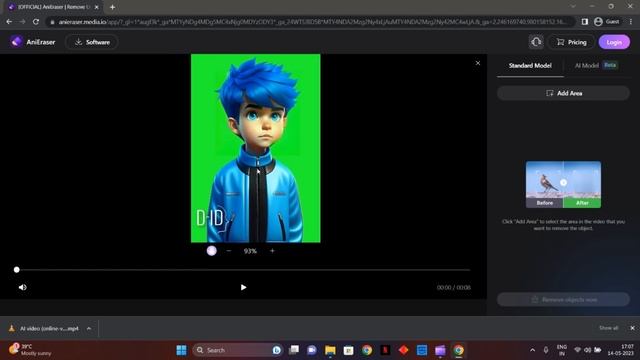Open the taskbar clock and date
The width and height of the screenshot is (640, 360).
(621, 350)
